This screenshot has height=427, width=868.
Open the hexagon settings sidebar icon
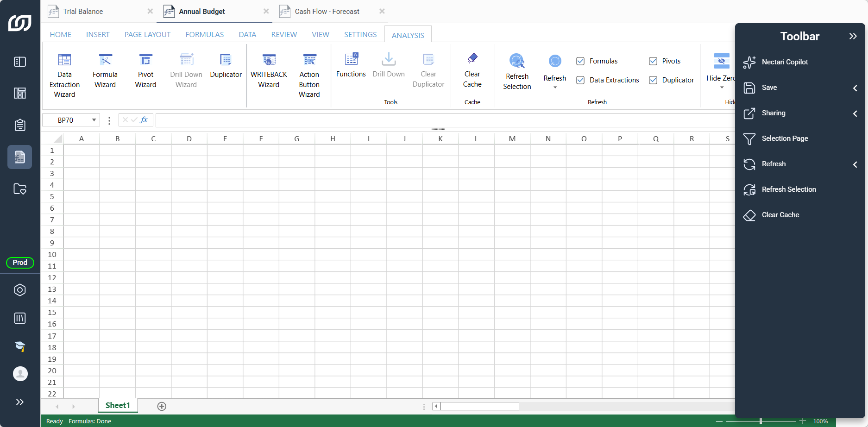pos(20,290)
